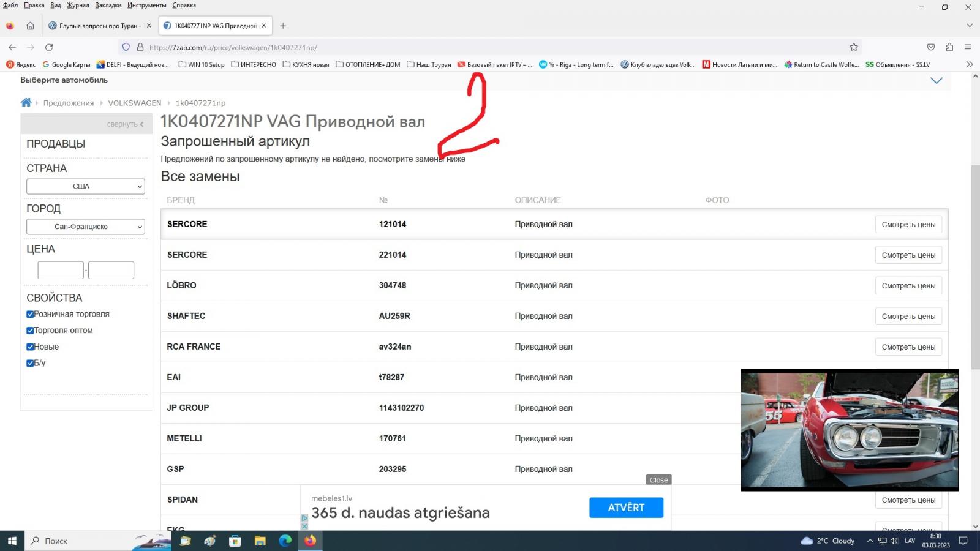Open the Наш Тоуран bookmarks folder
The image size is (980, 551).
(429, 64)
